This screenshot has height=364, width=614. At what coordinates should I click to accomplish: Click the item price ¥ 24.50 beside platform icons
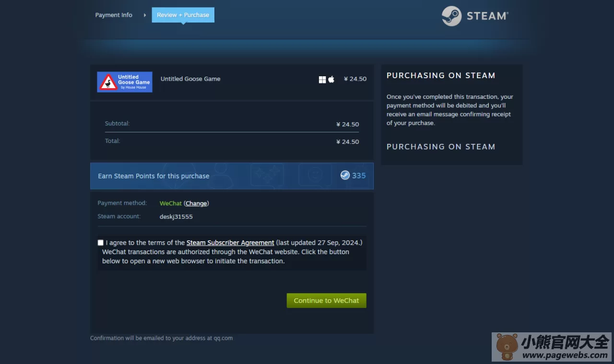(x=355, y=79)
